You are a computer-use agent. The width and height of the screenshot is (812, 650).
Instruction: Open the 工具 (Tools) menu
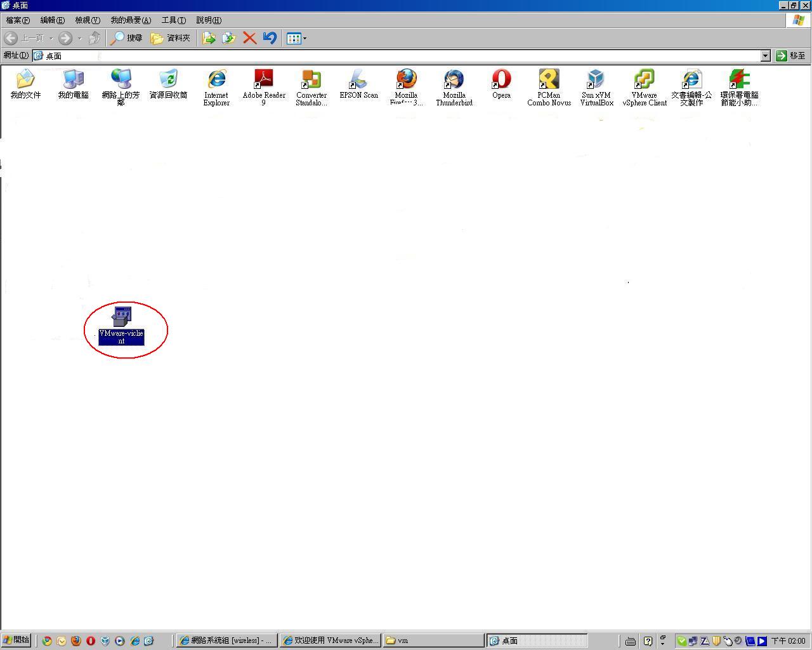point(173,20)
